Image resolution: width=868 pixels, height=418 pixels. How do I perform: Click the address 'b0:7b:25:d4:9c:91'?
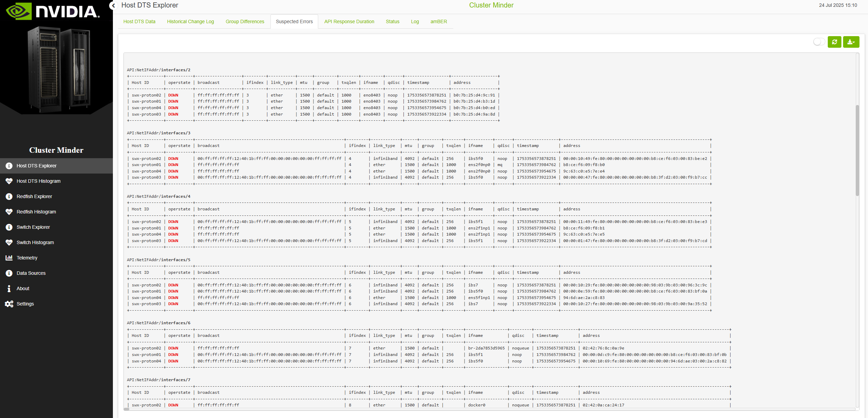[x=474, y=95]
